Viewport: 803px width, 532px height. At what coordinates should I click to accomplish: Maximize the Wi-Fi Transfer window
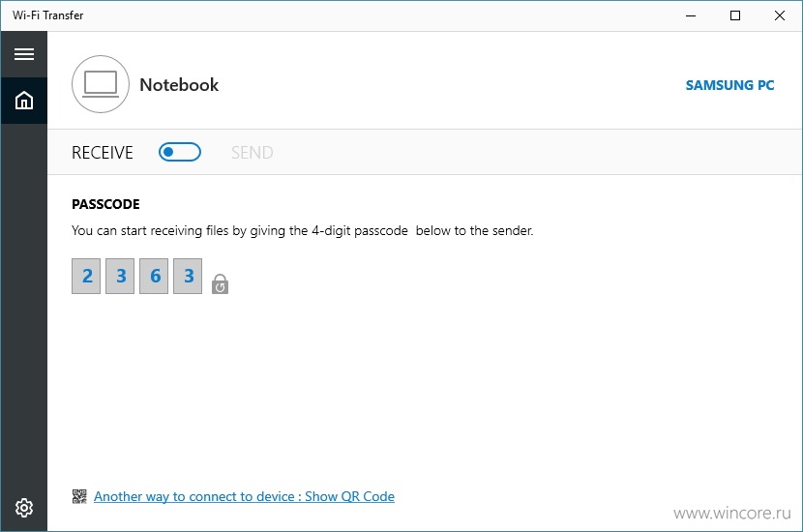click(x=735, y=15)
